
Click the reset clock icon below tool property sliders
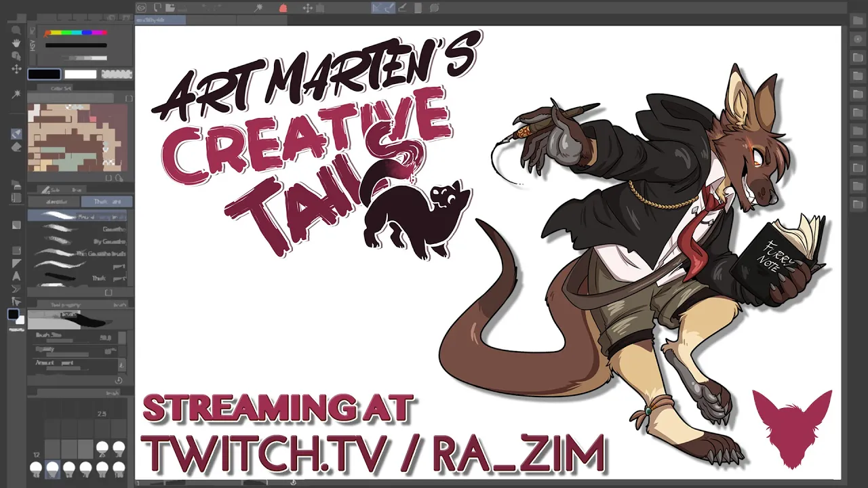119,381
